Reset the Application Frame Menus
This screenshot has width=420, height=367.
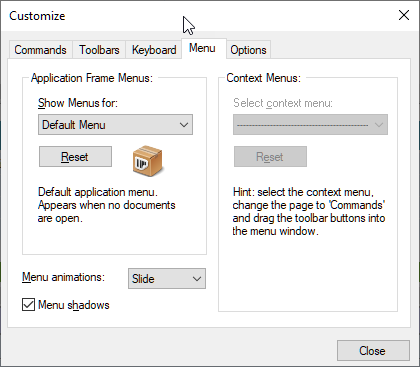pyautogui.click(x=75, y=157)
